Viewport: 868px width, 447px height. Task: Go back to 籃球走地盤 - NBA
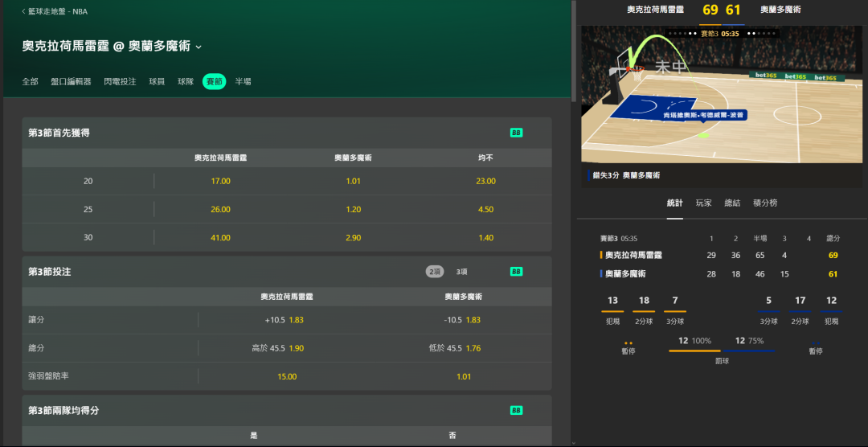point(55,11)
